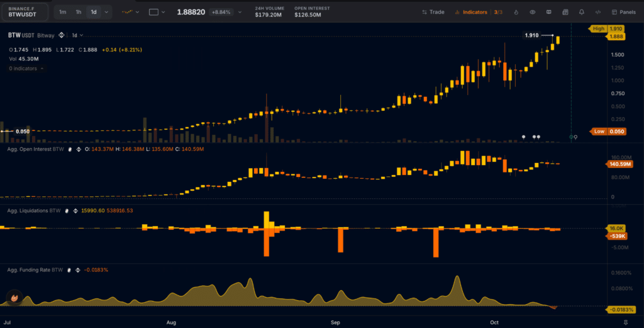Toggle the eye visibility icon in toolbar
Image resolution: width=644 pixels, height=328 pixels.
click(x=532, y=12)
